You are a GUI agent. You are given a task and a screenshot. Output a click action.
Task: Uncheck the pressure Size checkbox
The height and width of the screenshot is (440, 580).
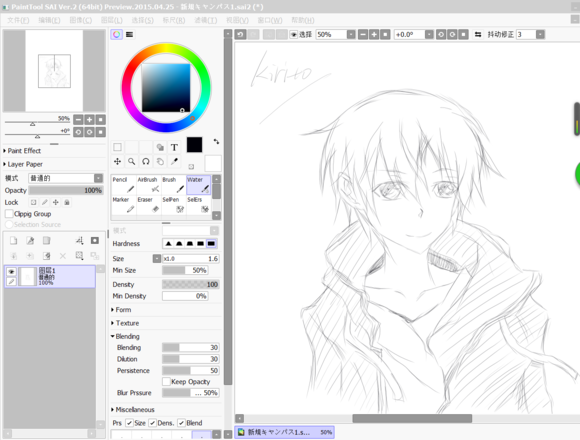129,423
